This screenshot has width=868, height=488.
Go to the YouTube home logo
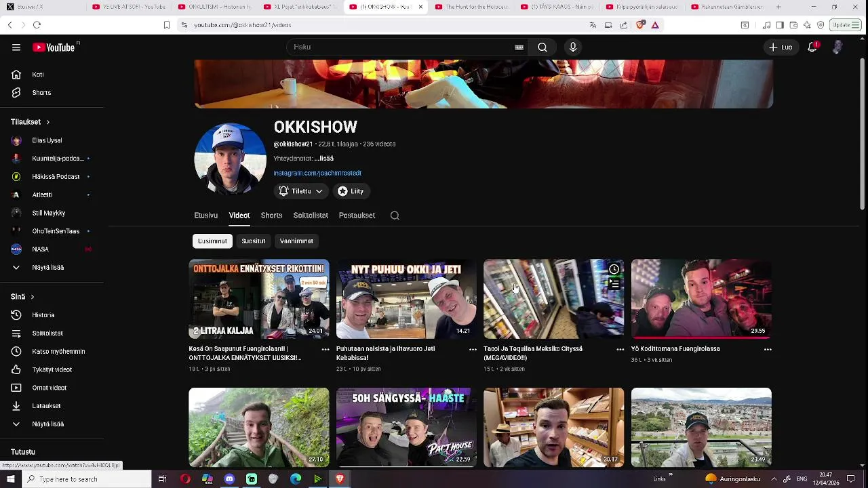54,47
